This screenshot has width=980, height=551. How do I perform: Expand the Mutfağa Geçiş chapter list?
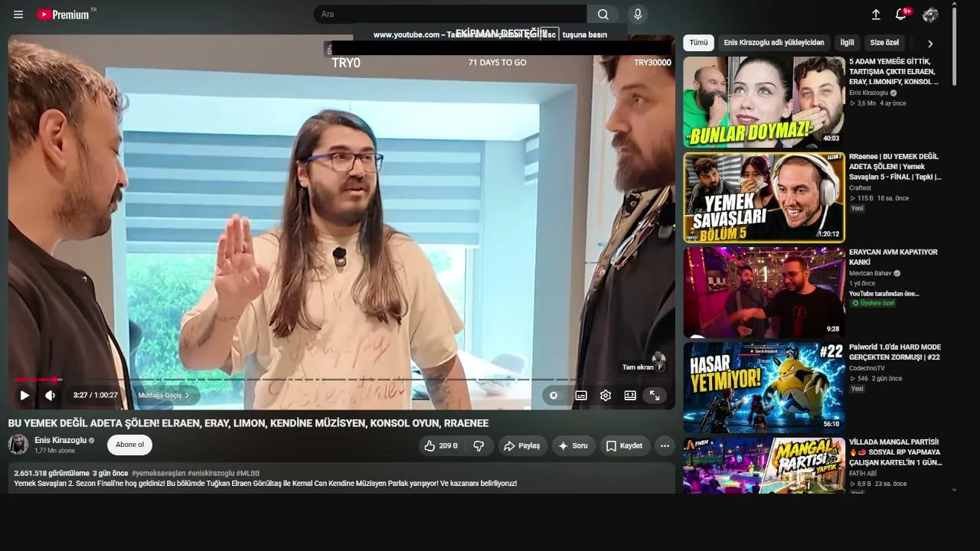164,395
